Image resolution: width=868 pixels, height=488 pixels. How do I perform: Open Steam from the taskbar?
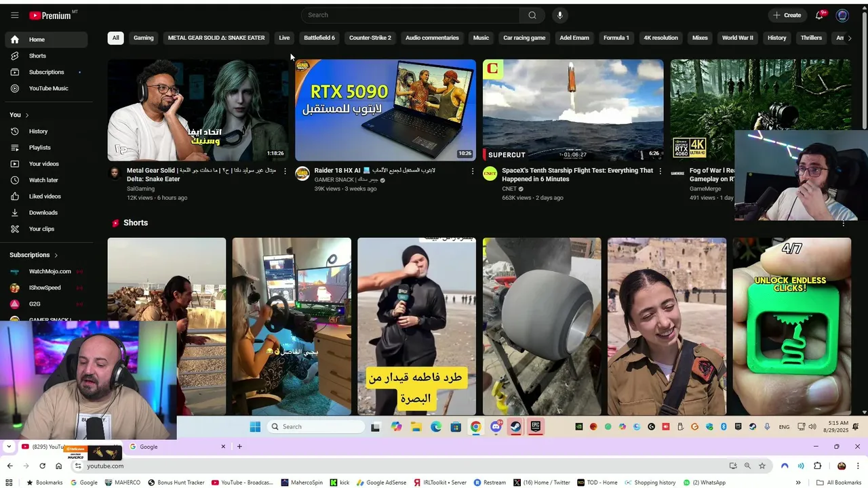[x=515, y=426]
